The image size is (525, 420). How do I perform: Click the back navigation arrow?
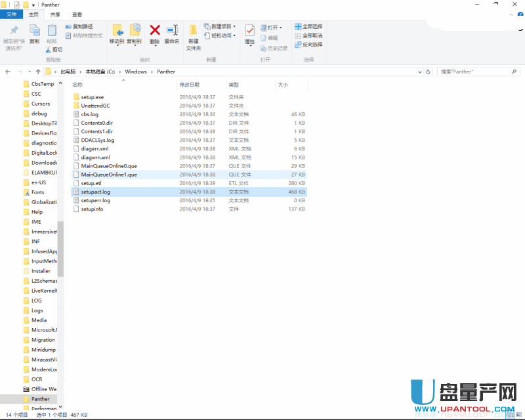7,72
